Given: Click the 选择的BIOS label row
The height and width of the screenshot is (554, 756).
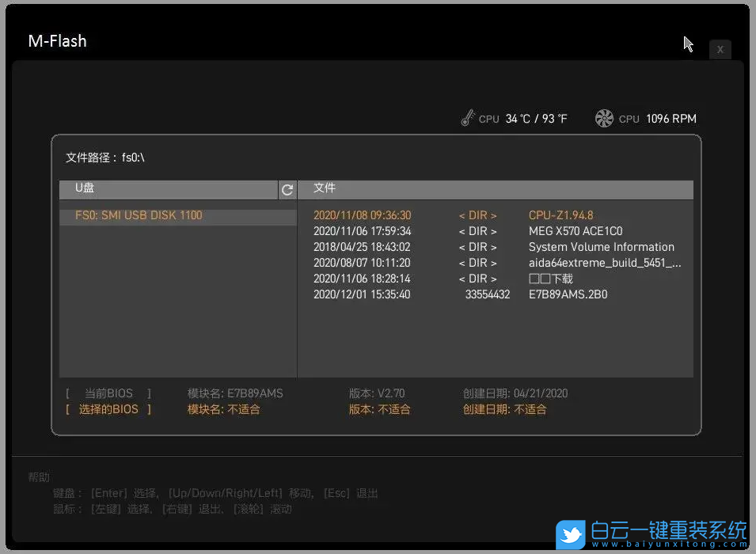Looking at the screenshot, I should (x=109, y=409).
